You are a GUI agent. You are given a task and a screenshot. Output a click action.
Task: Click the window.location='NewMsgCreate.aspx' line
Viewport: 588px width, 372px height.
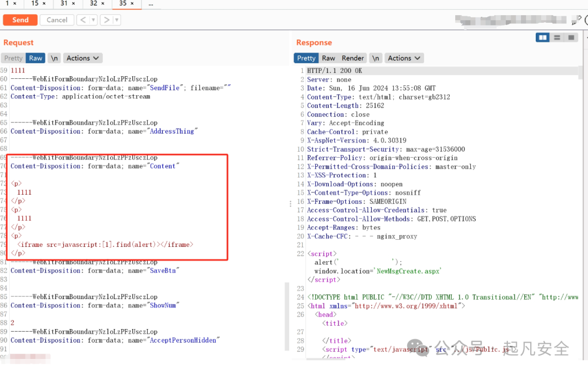click(x=378, y=271)
